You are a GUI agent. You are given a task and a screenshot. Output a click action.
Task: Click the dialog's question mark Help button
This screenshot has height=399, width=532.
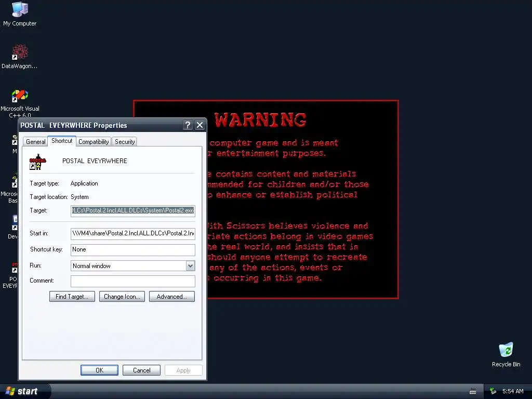(188, 125)
